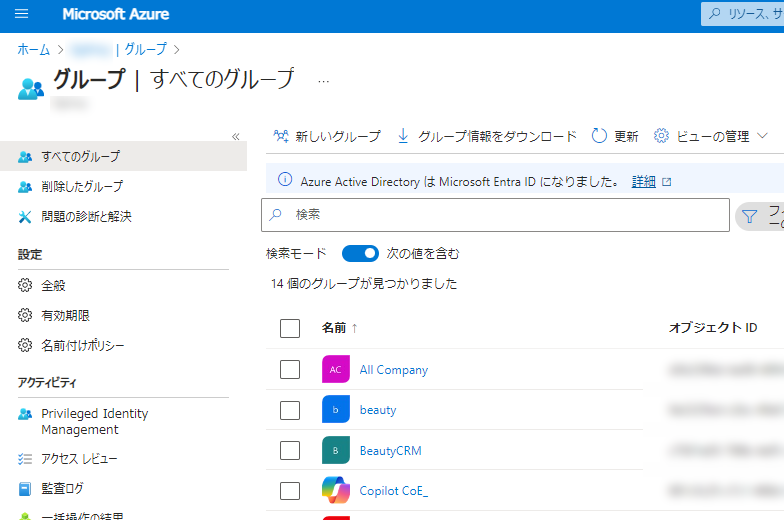Click the teal B avatar for BeautyCRM
This screenshot has width=784, height=520.
point(336,450)
